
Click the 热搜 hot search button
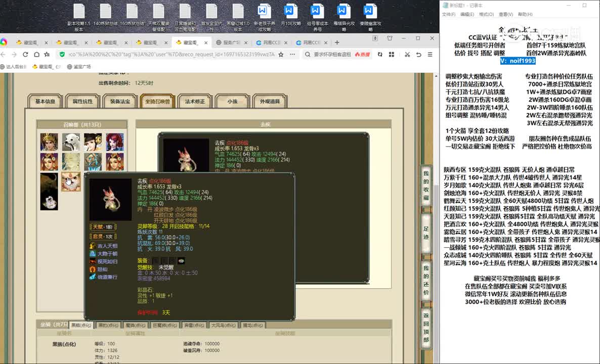(x=362, y=54)
